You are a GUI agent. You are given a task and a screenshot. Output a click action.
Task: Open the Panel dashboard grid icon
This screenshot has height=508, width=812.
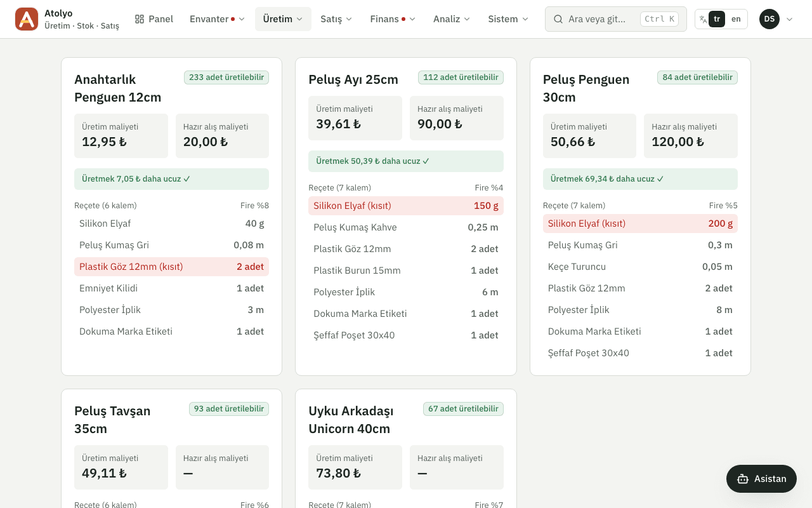click(140, 19)
